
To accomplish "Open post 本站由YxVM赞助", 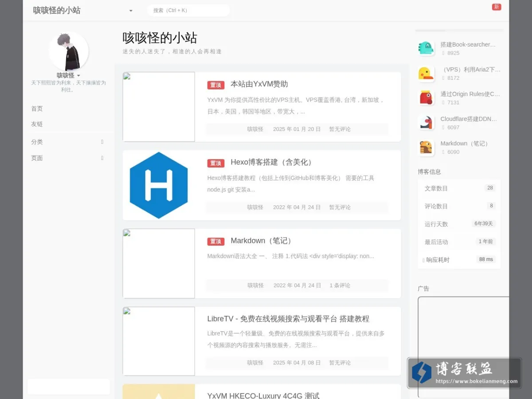I will click(x=259, y=84).
